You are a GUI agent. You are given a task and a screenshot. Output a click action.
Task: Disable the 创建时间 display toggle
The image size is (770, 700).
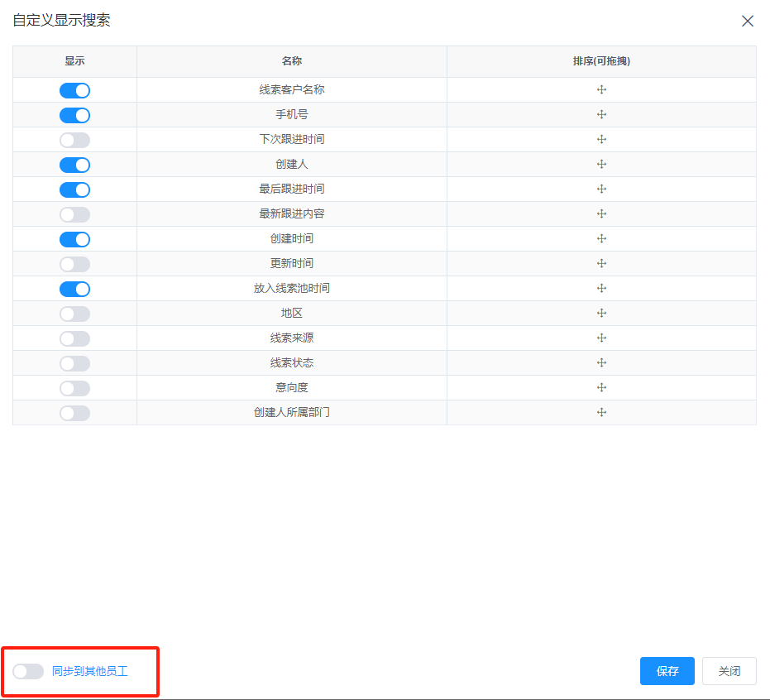[x=74, y=239]
